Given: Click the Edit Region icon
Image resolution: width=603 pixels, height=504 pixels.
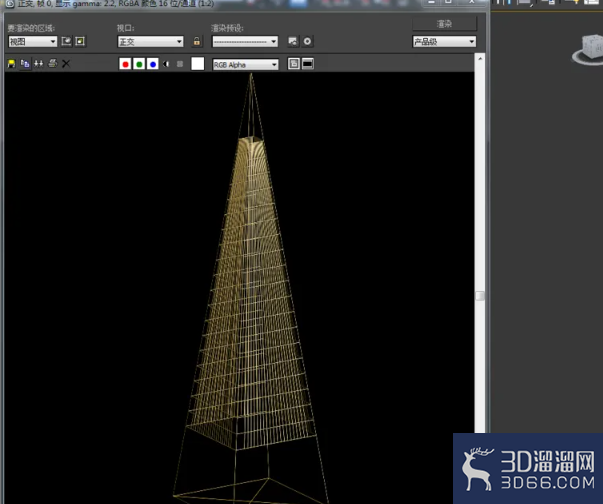Looking at the screenshot, I should click(x=66, y=41).
